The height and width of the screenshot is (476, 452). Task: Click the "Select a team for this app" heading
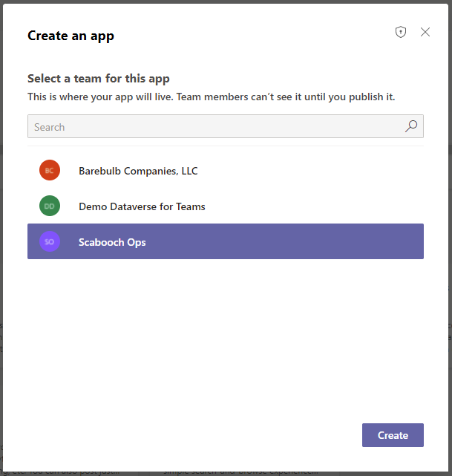[x=99, y=79]
